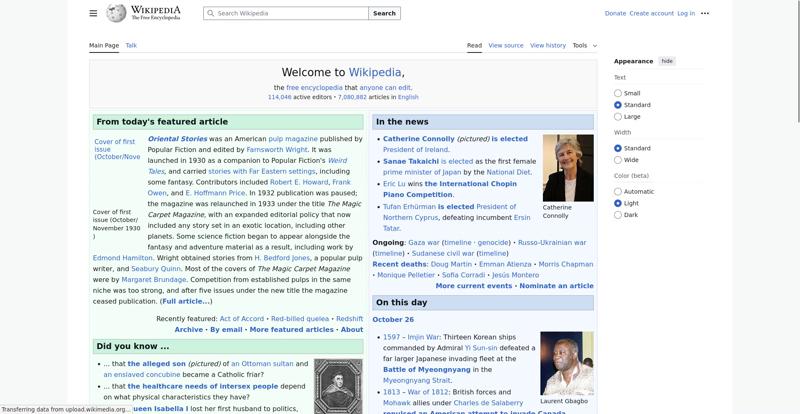800x414 pixels.
Task: Focus the Search Wikipedia input field
Action: (x=290, y=14)
